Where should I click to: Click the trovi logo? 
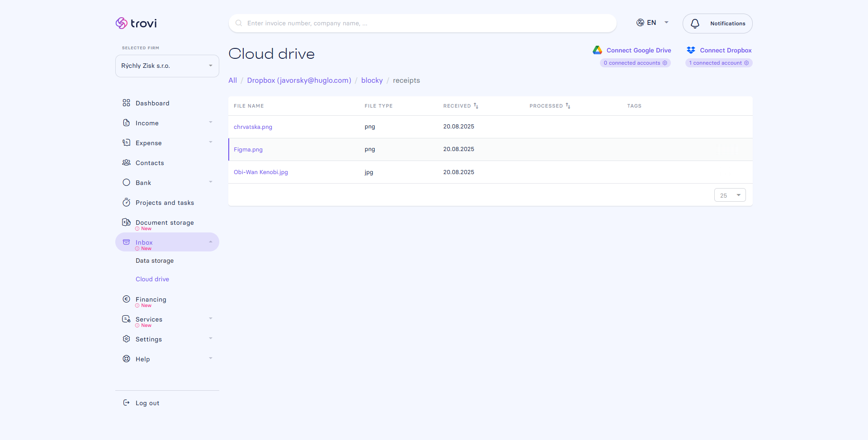[x=136, y=23]
